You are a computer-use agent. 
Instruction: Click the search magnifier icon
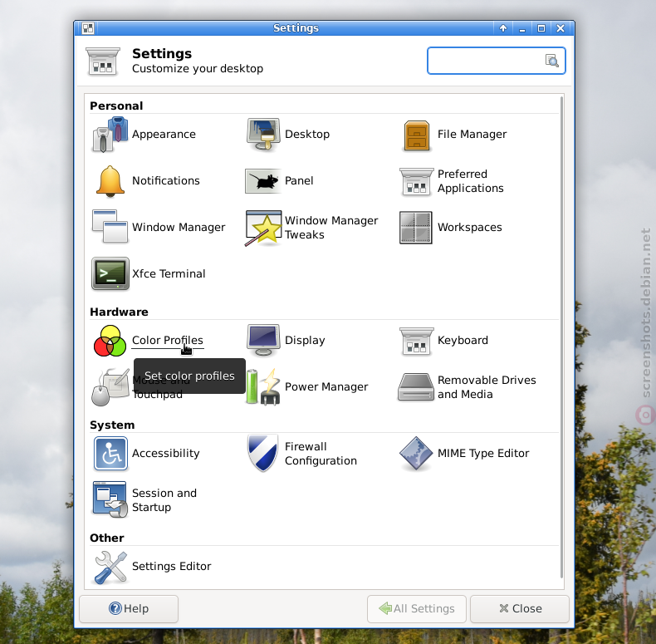pyautogui.click(x=552, y=61)
